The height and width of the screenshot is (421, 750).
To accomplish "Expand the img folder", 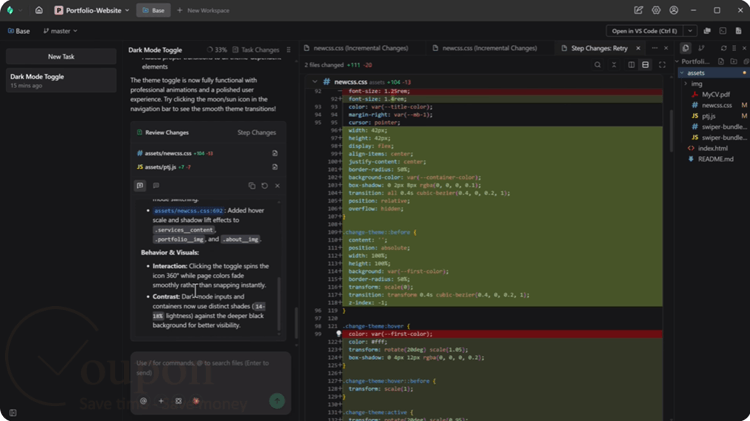I will pyautogui.click(x=686, y=84).
